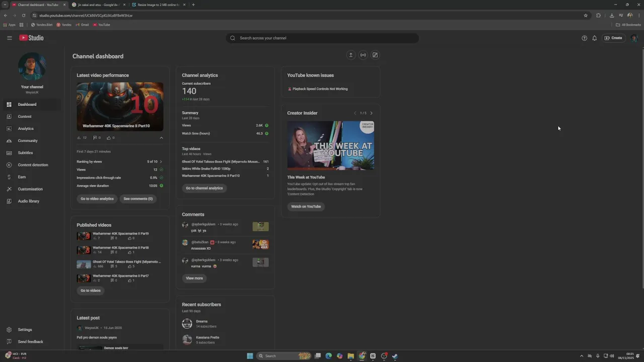Open Audio library in the sidebar
Image resolution: width=644 pixels, height=362 pixels.
pos(31,201)
